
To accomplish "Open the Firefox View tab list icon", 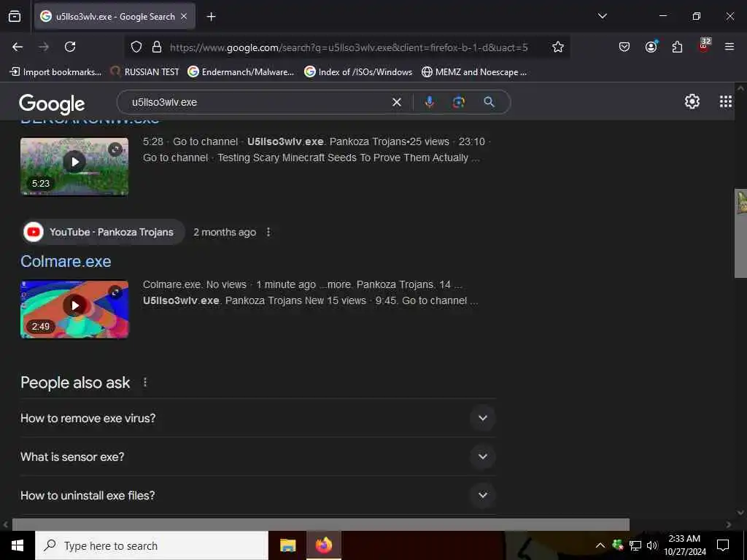I will [15, 16].
